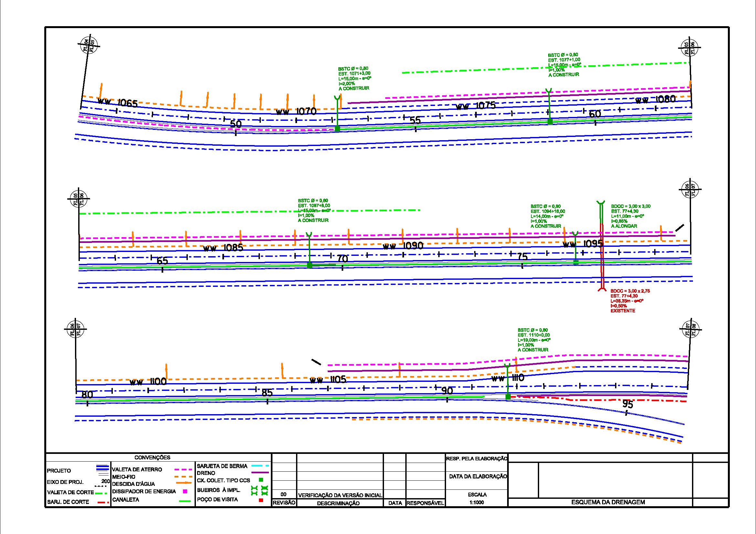Click stake number '95' on the bottom strip
The width and height of the screenshot is (756, 534).
point(627,404)
